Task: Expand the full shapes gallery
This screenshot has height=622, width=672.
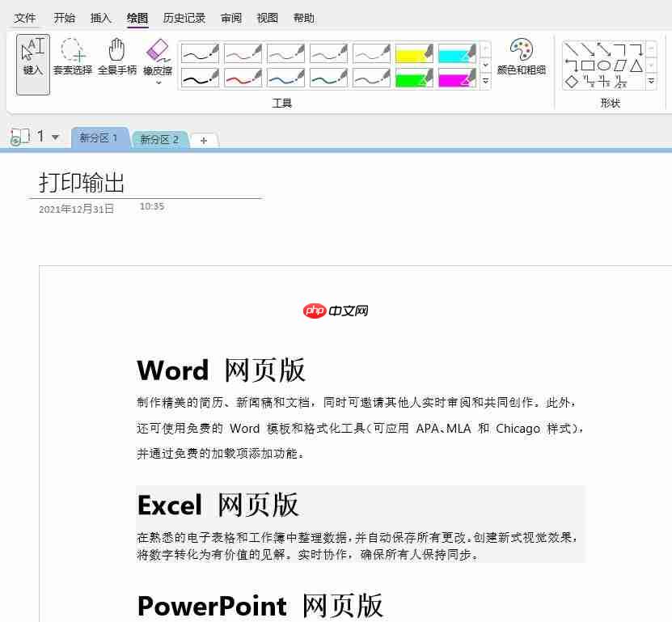Action: pos(651,81)
